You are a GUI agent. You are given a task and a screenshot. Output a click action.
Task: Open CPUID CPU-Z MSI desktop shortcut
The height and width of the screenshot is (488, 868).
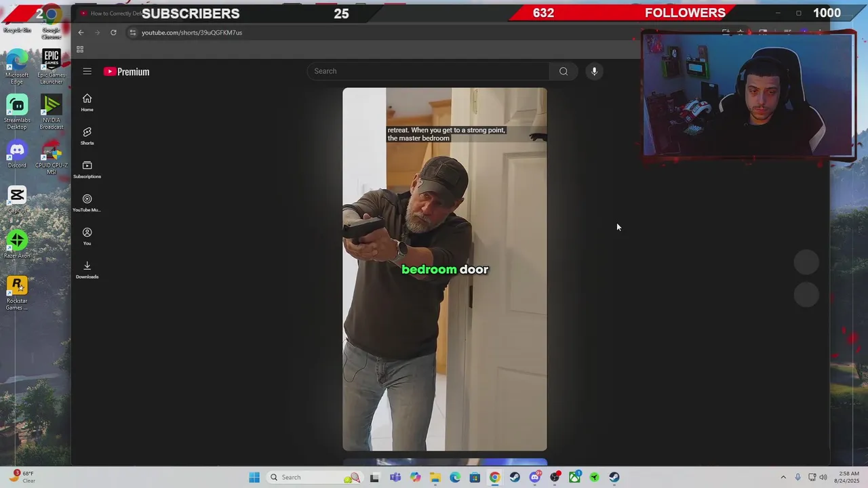[51, 159]
